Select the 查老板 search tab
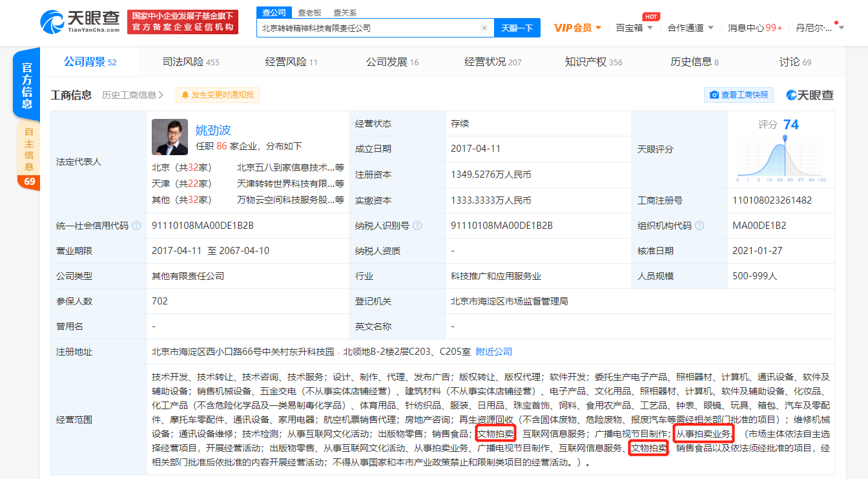This screenshot has width=868, height=479. [309, 12]
